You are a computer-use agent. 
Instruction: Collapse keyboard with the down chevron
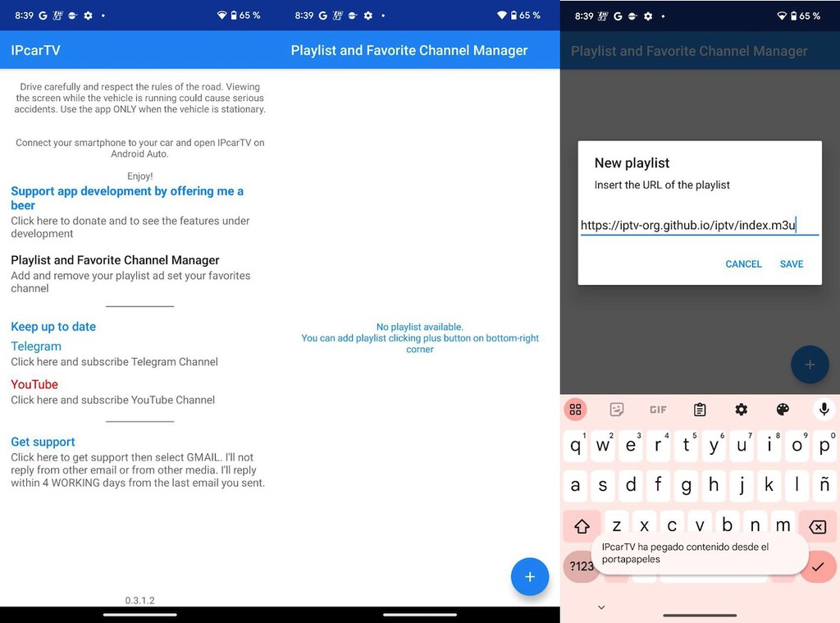(x=601, y=607)
